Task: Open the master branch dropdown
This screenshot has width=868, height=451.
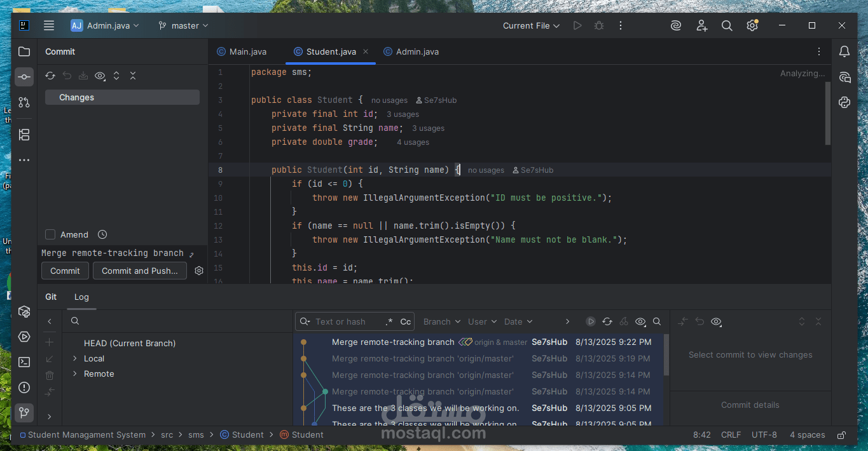Action: point(183,25)
